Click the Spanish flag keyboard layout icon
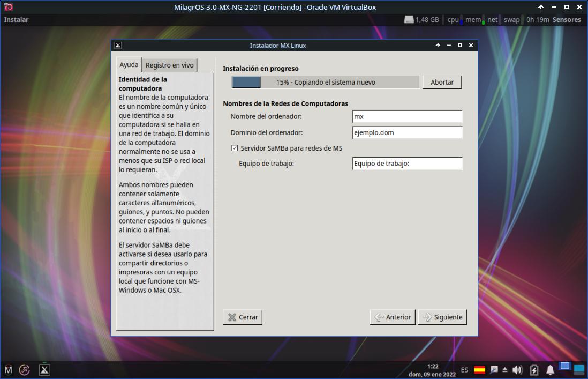The image size is (588, 379). coord(480,370)
